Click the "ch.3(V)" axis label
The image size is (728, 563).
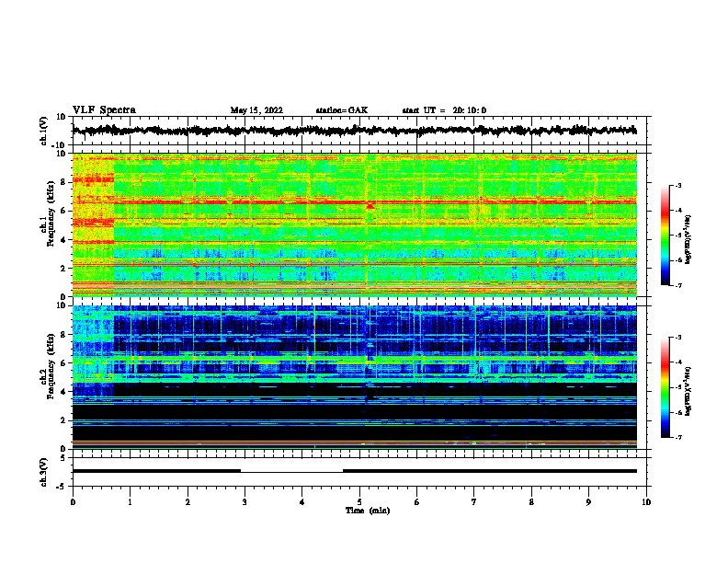pyautogui.click(x=44, y=472)
